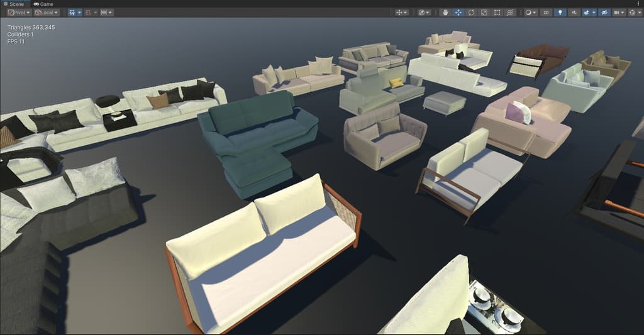
Task: Expand the effects dropdown arrow
Action: 594,13
